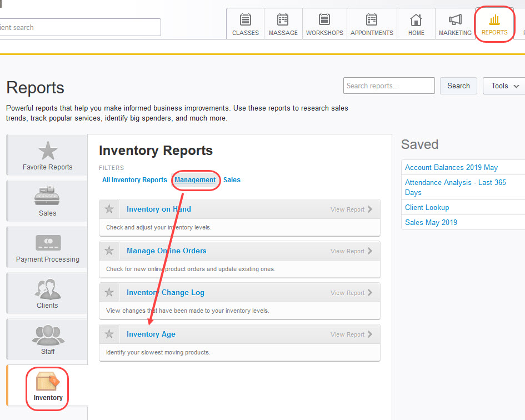Image resolution: width=525 pixels, height=420 pixels.
Task: Favorite the Inventory on Hand report
Action: pyautogui.click(x=109, y=209)
